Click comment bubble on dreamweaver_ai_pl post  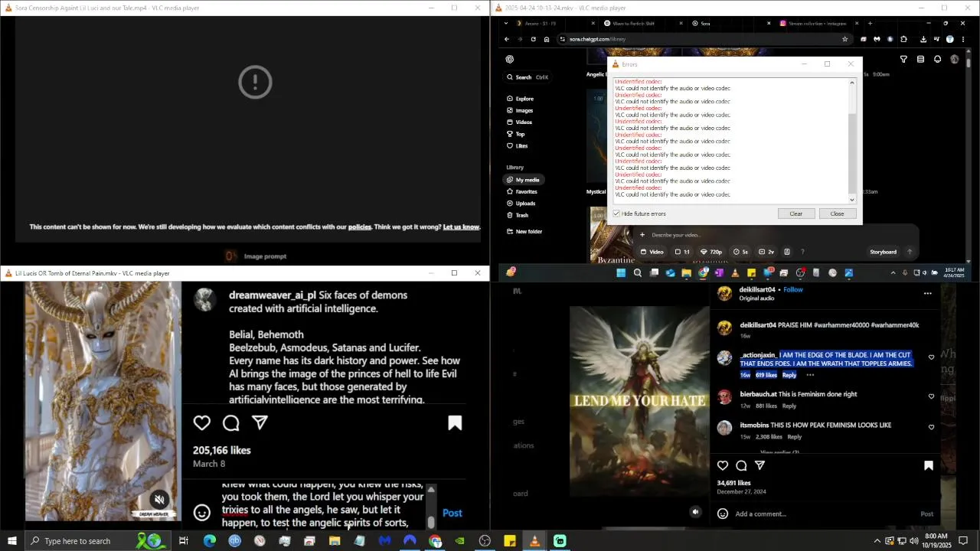pyautogui.click(x=231, y=423)
